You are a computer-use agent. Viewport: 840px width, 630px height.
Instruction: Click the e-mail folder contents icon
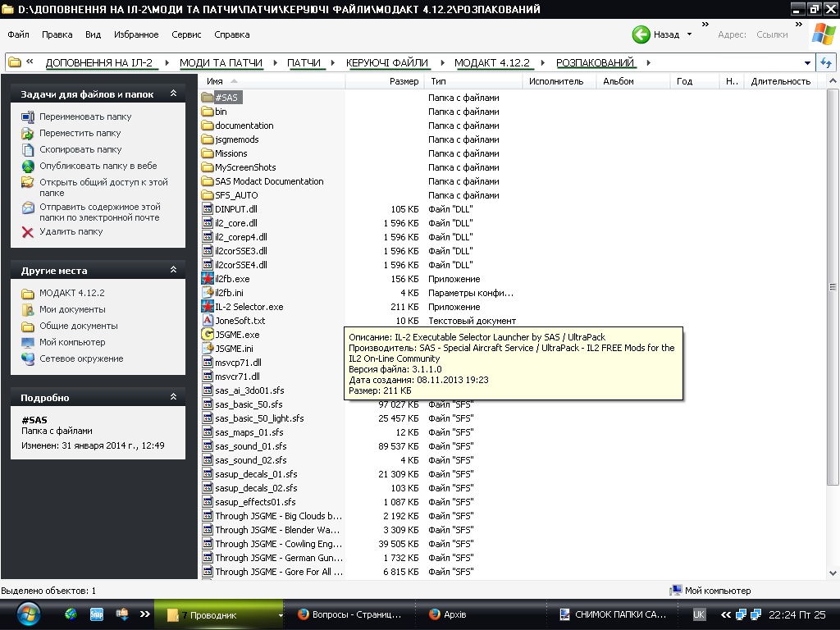point(28,207)
